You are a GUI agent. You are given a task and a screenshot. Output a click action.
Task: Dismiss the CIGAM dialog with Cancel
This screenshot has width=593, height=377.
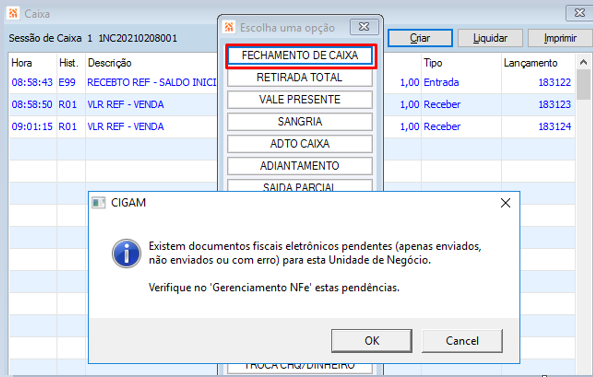tap(462, 341)
